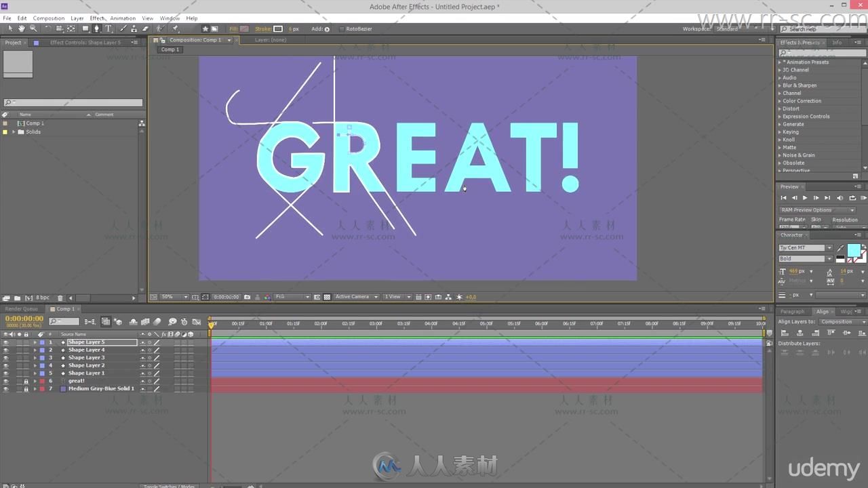Image resolution: width=868 pixels, height=488 pixels.
Task: Select the Brush tool
Action: point(123,28)
